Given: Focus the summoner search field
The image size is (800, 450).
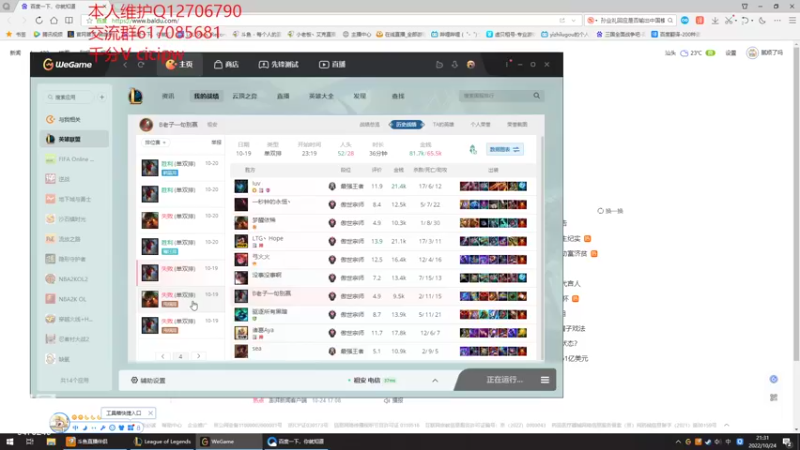Looking at the screenshot, I should pyautogui.click(x=495, y=96).
